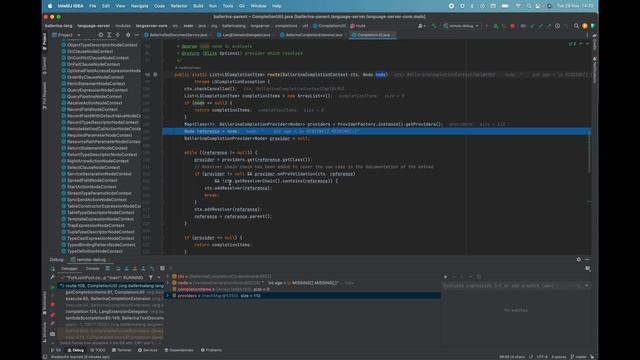Select the 'completion:124, LangExtensionDelegator' stack frame
The height and width of the screenshot is (360, 640).
coord(111,311)
